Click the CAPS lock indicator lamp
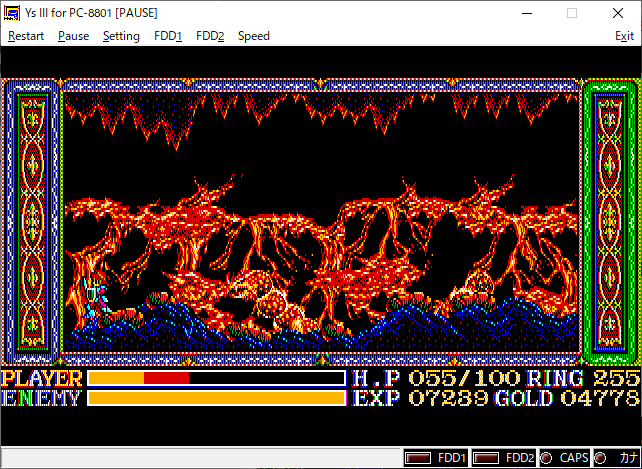Viewport: 642px width, 469px height. coord(546,458)
